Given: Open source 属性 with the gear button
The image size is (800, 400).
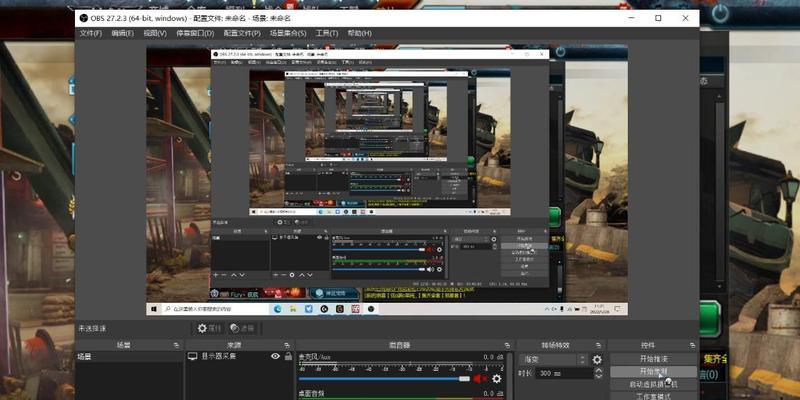Looking at the screenshot, I should click(209, 328).
